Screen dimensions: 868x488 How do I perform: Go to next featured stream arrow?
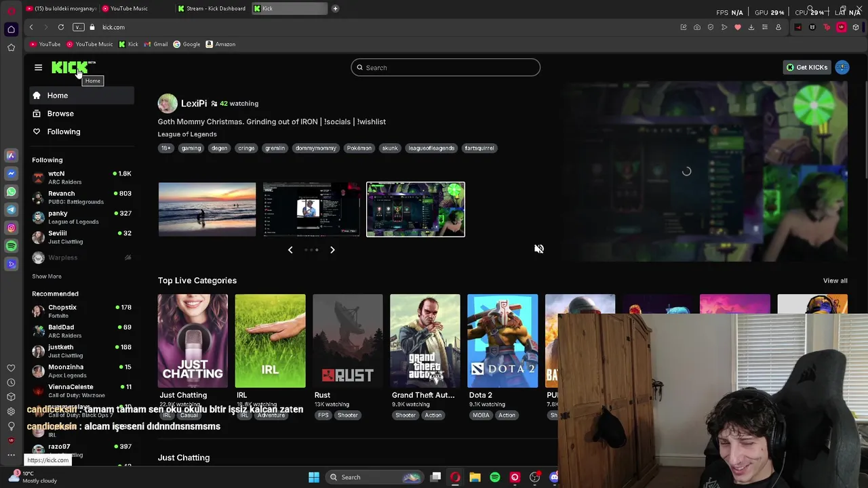click(x=332, y=249)
